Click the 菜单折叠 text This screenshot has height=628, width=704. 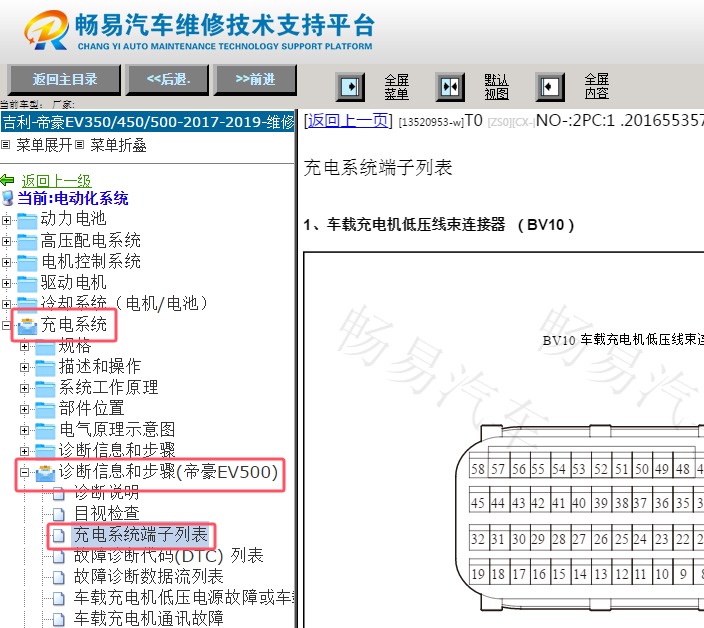118,145
